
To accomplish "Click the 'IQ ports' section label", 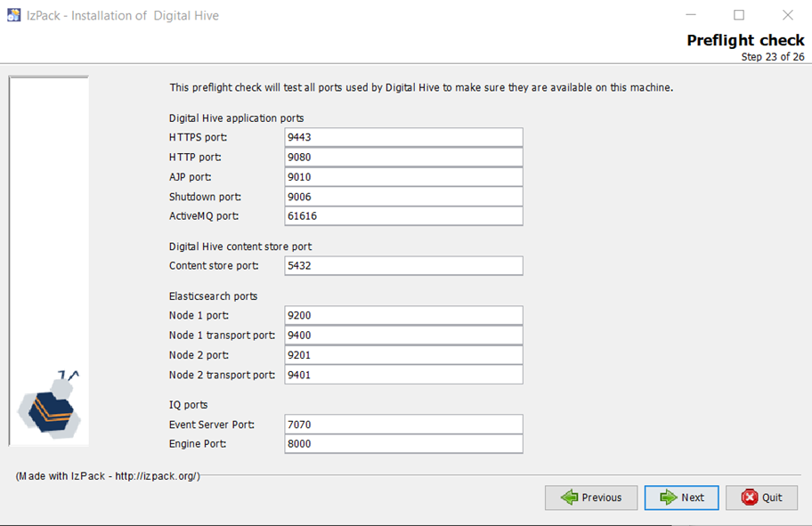I will (188, 405).
